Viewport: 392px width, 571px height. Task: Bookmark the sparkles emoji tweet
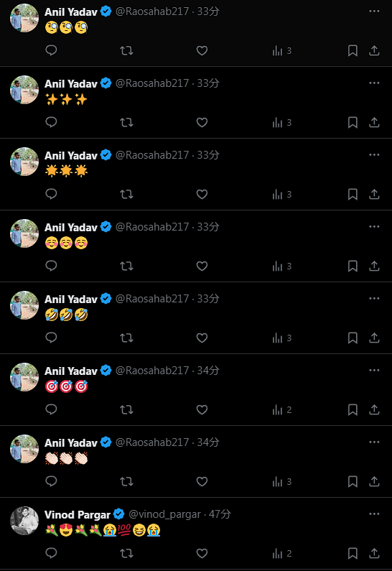[x=353, y=122]
